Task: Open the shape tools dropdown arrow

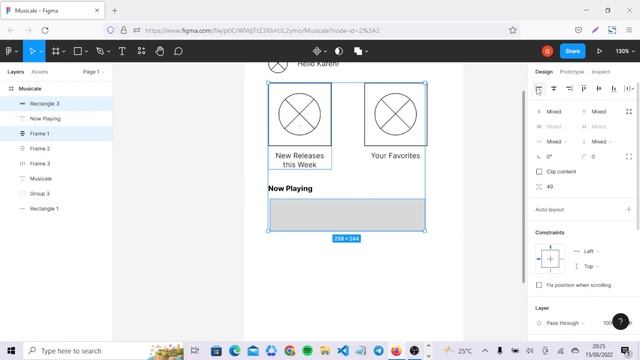Action: click(x=86, y=51)
